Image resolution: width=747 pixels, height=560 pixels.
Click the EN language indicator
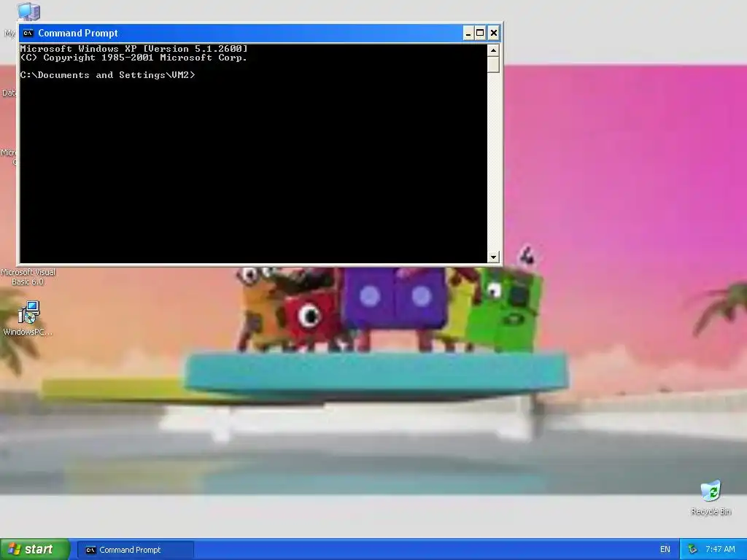(665, 550)
